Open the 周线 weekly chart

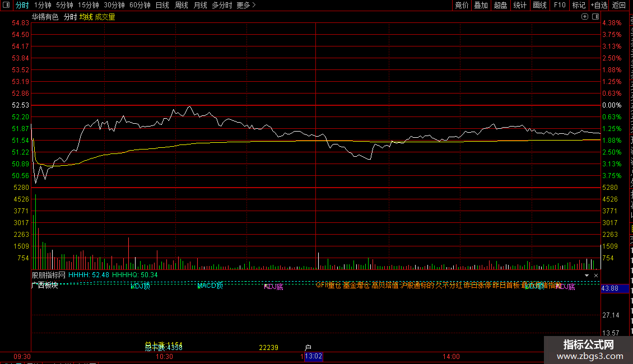(x=181, y=5)
